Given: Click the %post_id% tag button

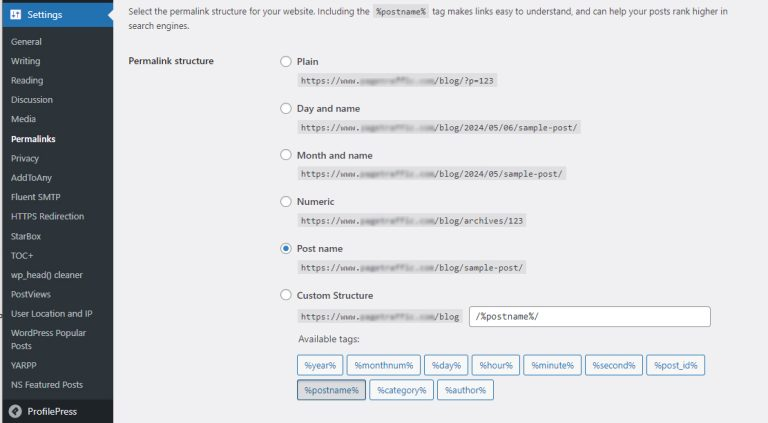Looking at the screenshot, I should point(676,366).
